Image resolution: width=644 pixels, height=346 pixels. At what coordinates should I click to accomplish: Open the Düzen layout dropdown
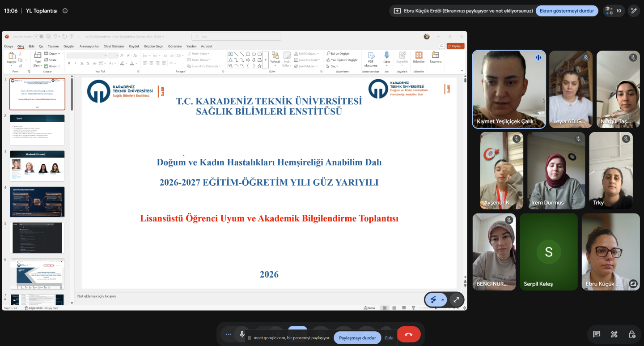point(52,54)
